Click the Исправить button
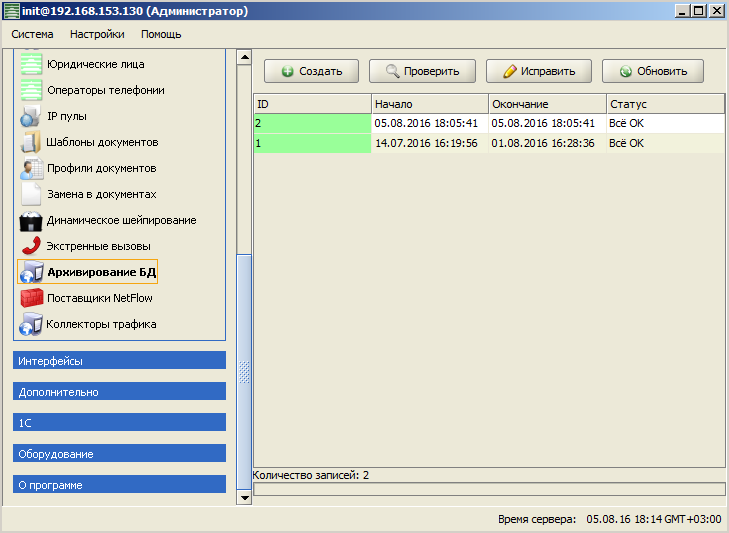This screenshot has width=729, height=533. tap(539, 71)
